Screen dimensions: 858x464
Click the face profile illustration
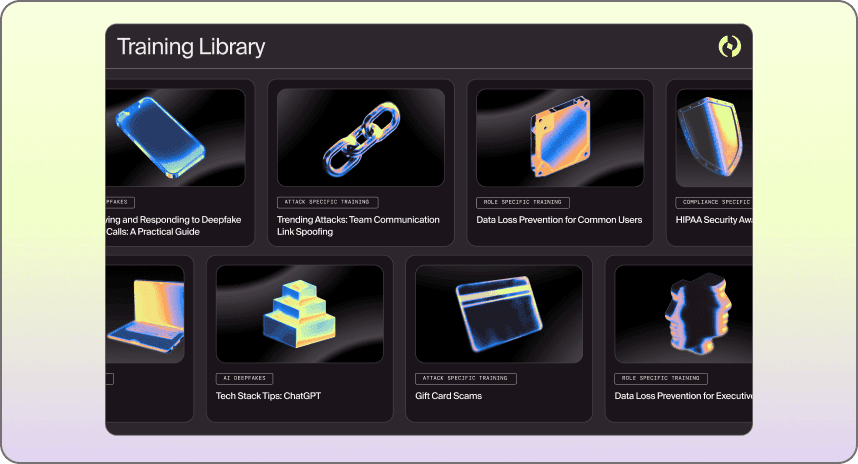coord(690,312)
